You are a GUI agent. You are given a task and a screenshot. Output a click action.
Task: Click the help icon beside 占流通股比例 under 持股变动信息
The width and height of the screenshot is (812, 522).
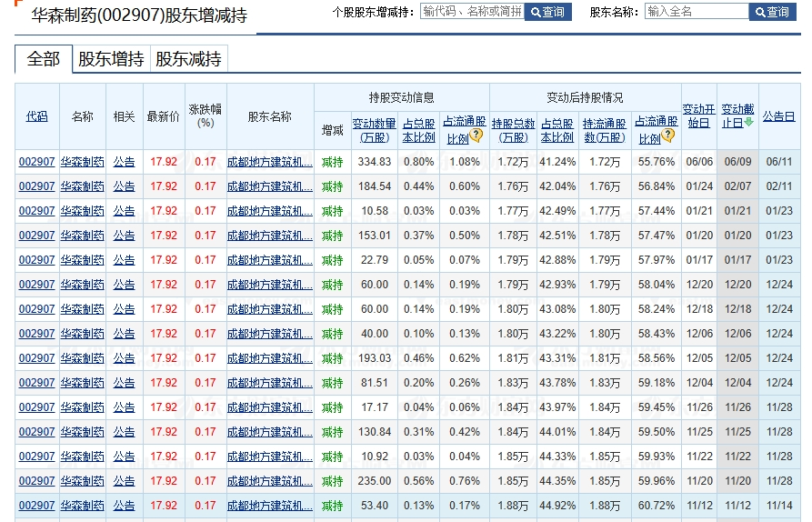point(476,136)
